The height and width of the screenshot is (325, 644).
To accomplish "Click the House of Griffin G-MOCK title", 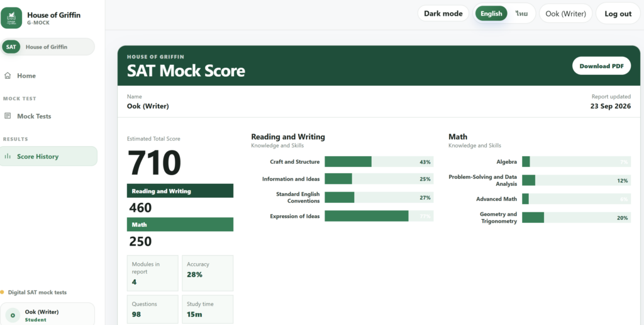I will (54, 18).
